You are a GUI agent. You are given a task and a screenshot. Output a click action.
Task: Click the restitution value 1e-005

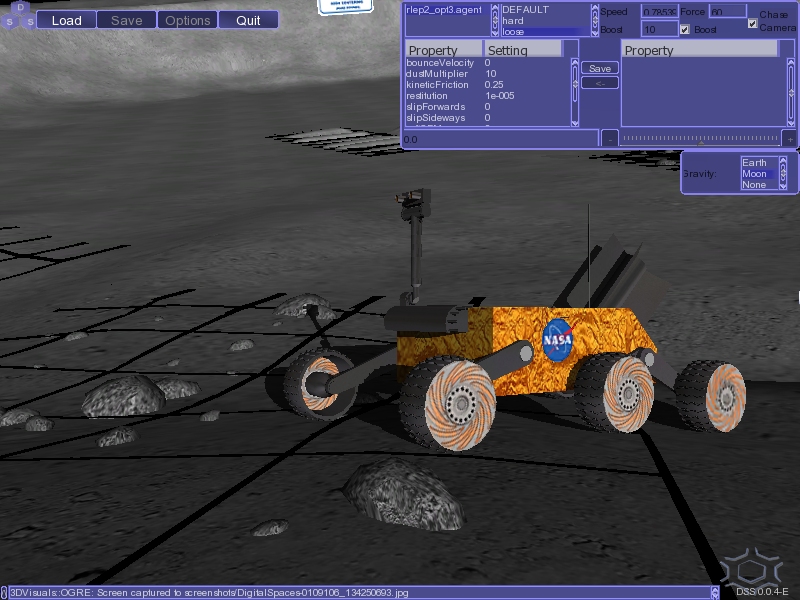tap(499, 96)
